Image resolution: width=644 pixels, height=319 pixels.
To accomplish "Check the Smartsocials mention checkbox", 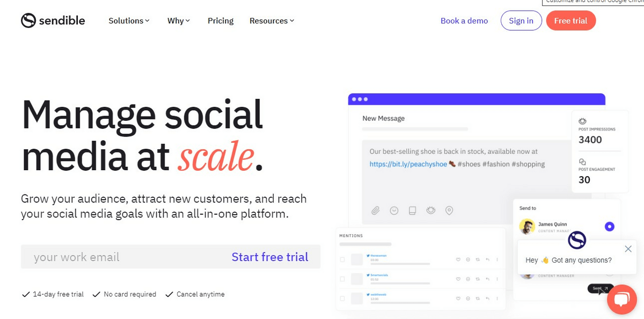I will point(342,279).
